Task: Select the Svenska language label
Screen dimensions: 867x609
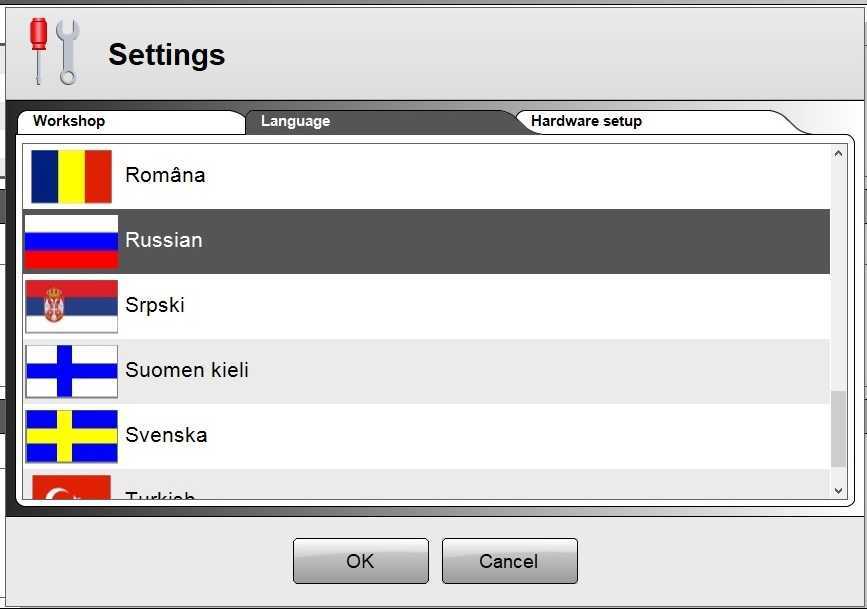Action: (x=166, y=435)
